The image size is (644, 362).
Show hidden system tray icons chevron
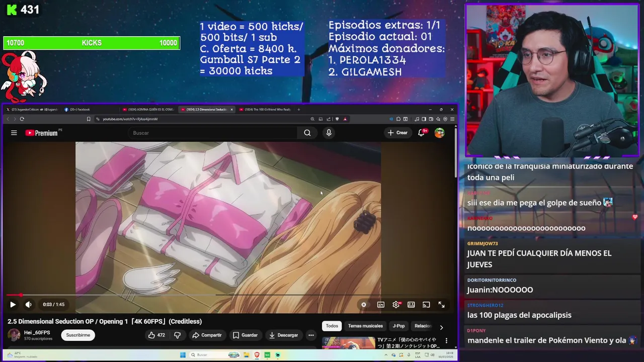click(x=386, y=355)
